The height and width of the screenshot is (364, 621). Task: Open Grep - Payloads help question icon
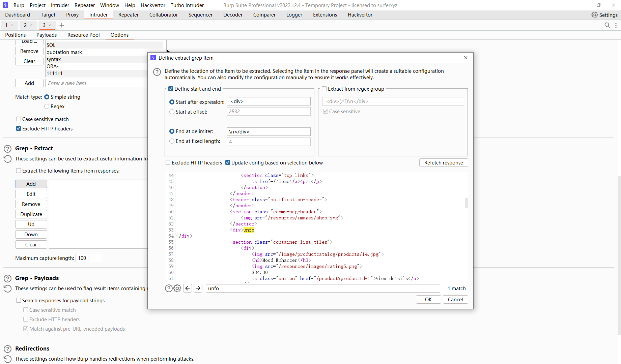point(7,278)
